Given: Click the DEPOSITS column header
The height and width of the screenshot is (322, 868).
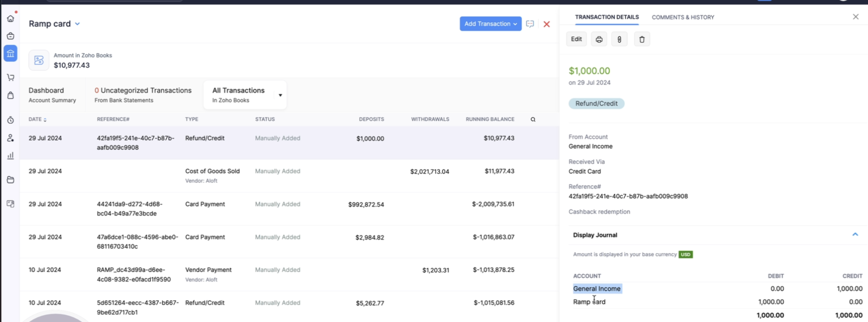Looking at the screenshot, I should tap(371, 119).
